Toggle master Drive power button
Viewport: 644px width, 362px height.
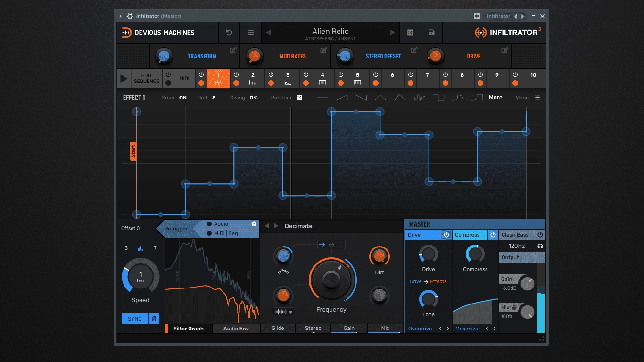click(x=446, y=235)
